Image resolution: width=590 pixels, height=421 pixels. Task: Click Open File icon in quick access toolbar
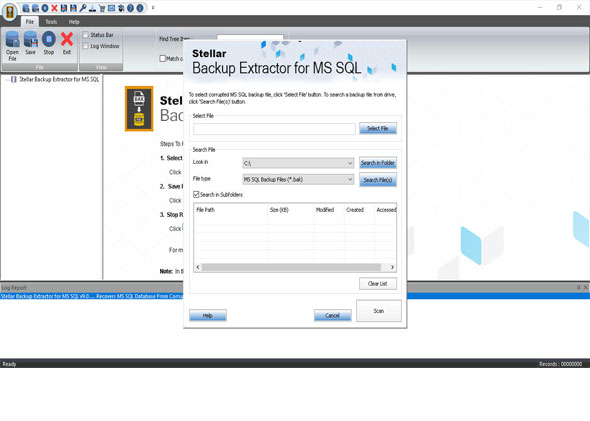coord(26,8)
